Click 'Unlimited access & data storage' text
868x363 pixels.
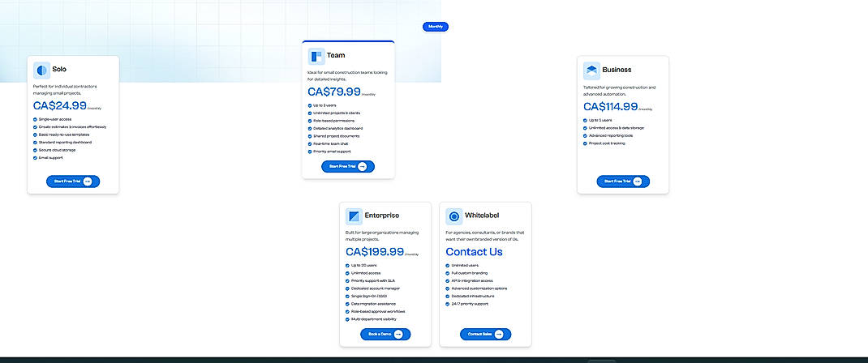tap(617, 128)
